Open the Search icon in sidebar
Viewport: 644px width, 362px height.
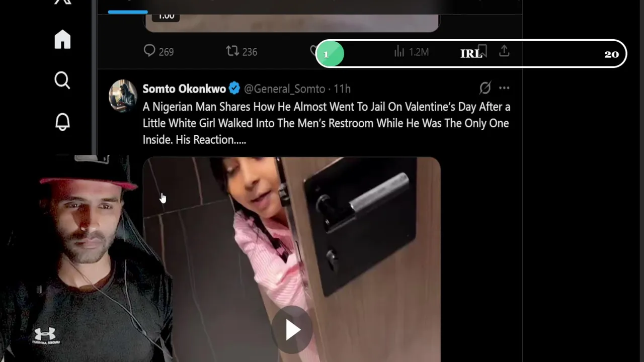[62, 80]
